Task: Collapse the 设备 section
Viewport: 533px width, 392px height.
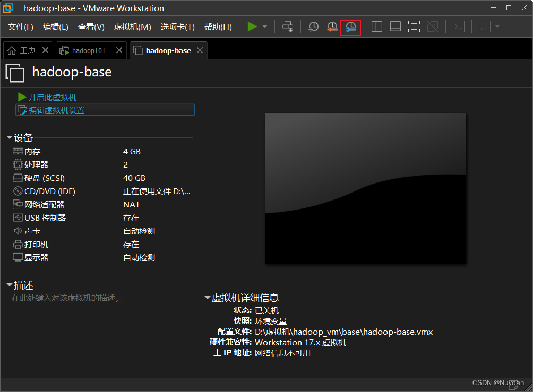Action: click(10, 137)
